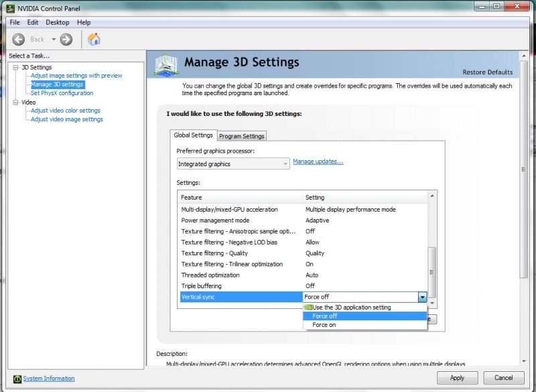
Task: Open the Desktop menu
Action: click(57, 22)
